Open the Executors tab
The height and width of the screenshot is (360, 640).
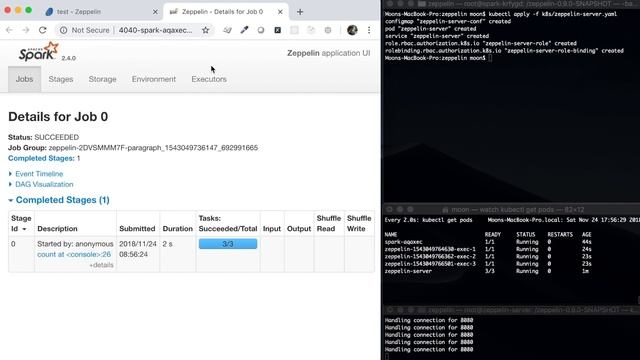point(209,79)
